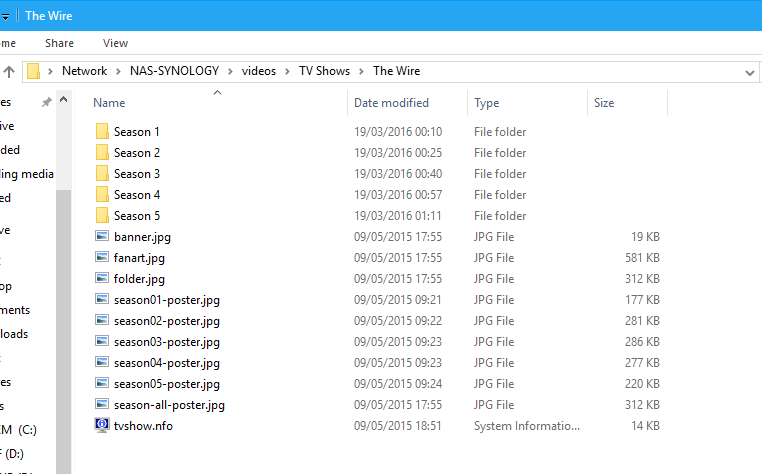Open the Share ribbon tab
The height and width of the screenshot is (474, 762).
click(x=59, y=43)
